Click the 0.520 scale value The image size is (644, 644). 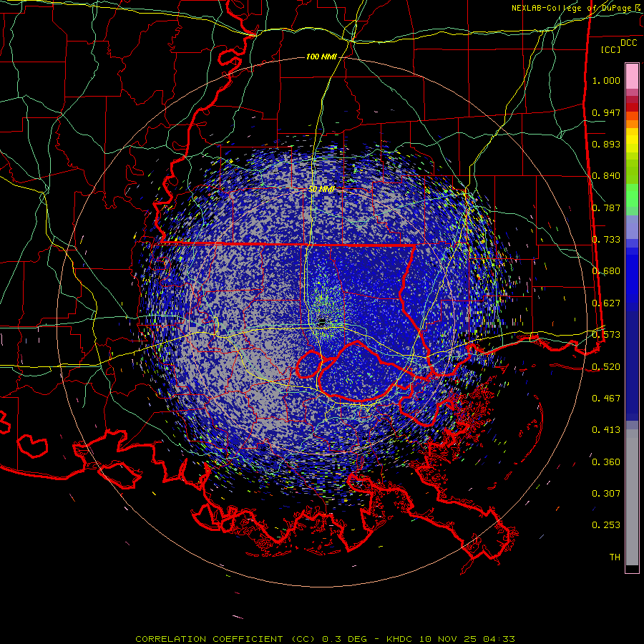tap(606, 366)
